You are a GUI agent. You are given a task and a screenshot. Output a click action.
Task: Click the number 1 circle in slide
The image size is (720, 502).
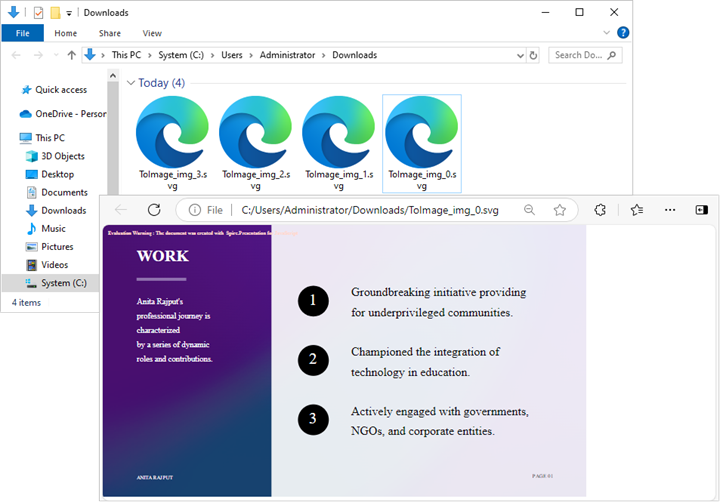pyautogui.click(x=313, y=301)
